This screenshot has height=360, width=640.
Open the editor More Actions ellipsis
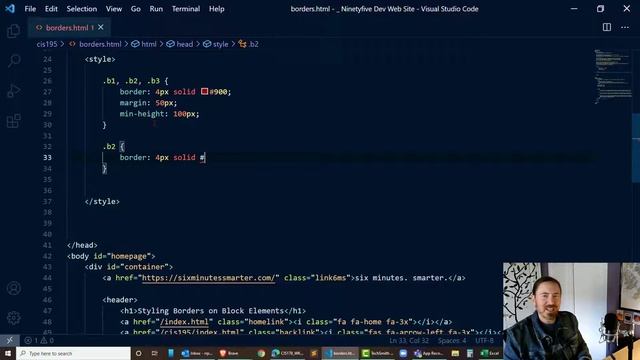pos(625,27)
